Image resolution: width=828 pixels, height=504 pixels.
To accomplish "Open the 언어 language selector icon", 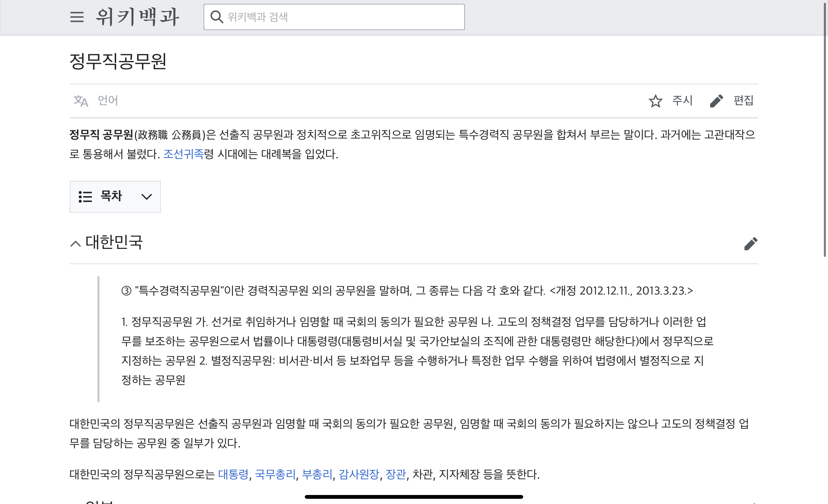I will [81, 101].
